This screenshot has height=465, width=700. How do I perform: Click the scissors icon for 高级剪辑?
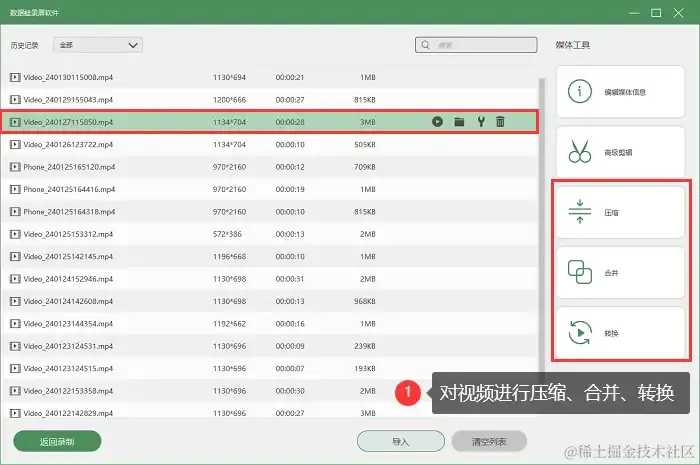pos(580,151)
